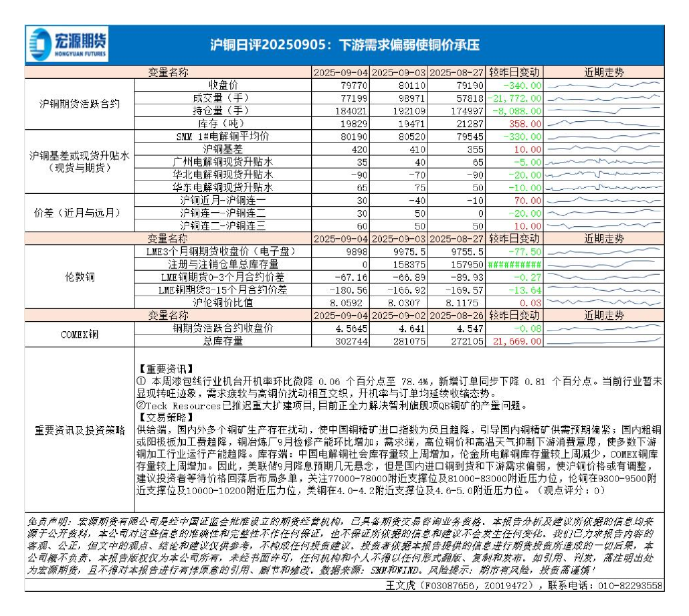Click the 伦敦铜 category cell
Screen dimensions: 689x616
[x=79, y=277]
